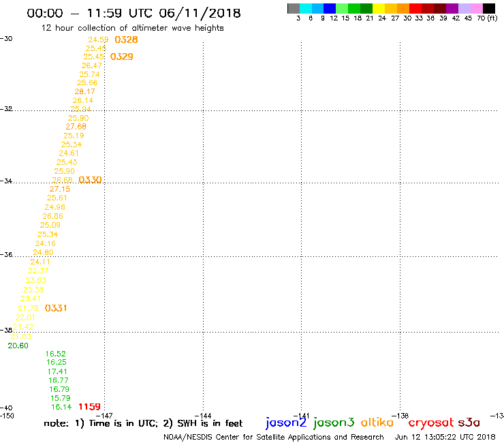Click the cyan swatch in the color scale
The height and width of the screenshot is (443, 504).
tap(306, 8)
